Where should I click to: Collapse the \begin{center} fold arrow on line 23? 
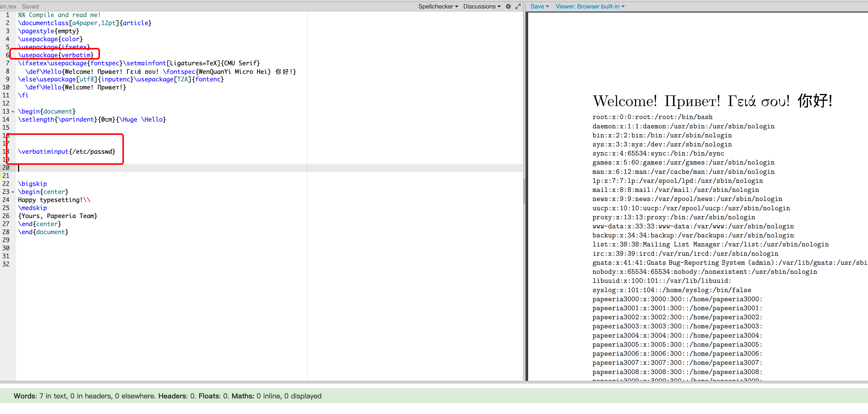[x=13, y=192]
